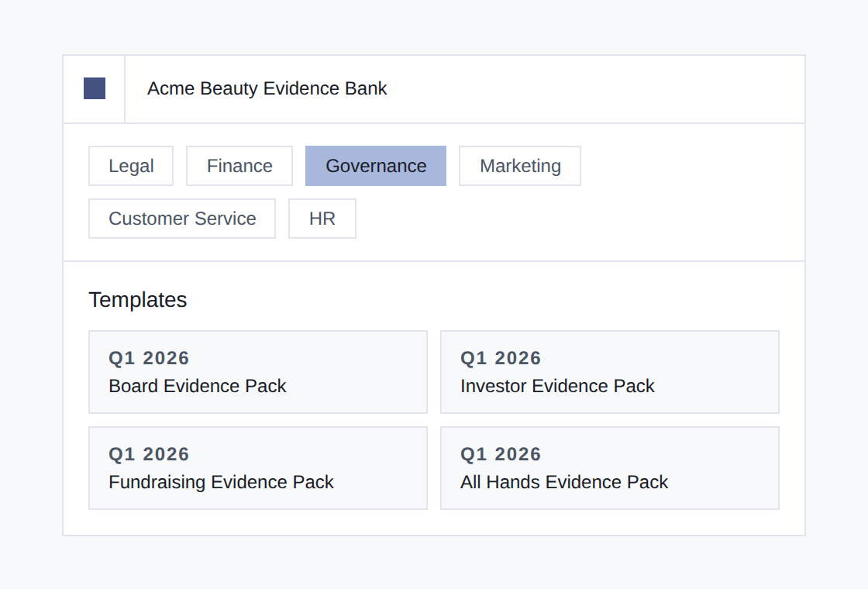The height and width of the screenshot is (589, 868).
Task: Select the Governance tab
Action: click(x=376, y=166)
